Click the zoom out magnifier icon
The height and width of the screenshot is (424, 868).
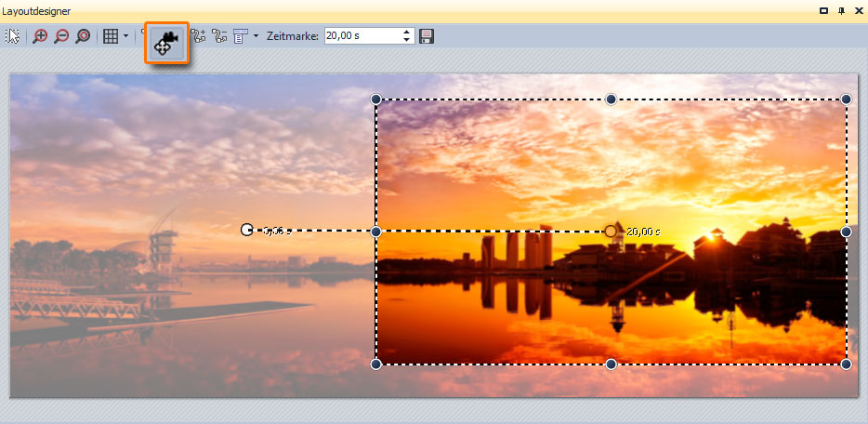click(x=61, y=36)
